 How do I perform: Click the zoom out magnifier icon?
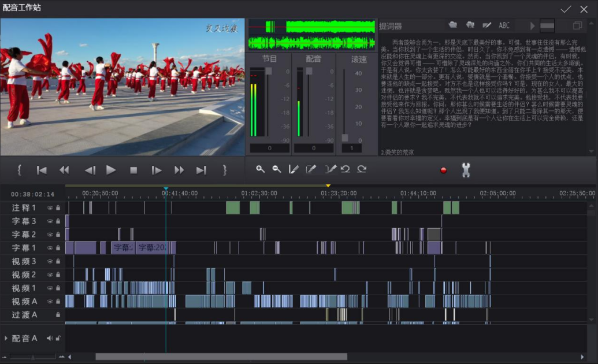pyautogui.click(x=277, y=169)
